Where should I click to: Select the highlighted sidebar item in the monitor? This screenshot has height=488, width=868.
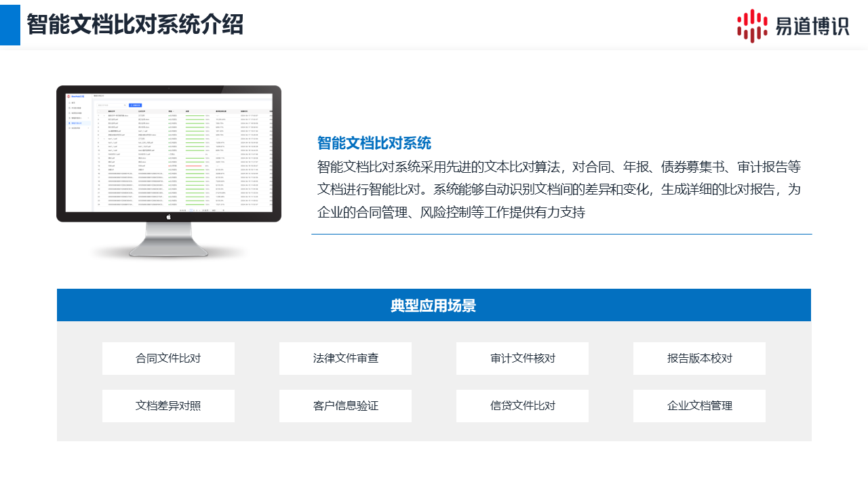pyautogui.click(x=78, y=123)
